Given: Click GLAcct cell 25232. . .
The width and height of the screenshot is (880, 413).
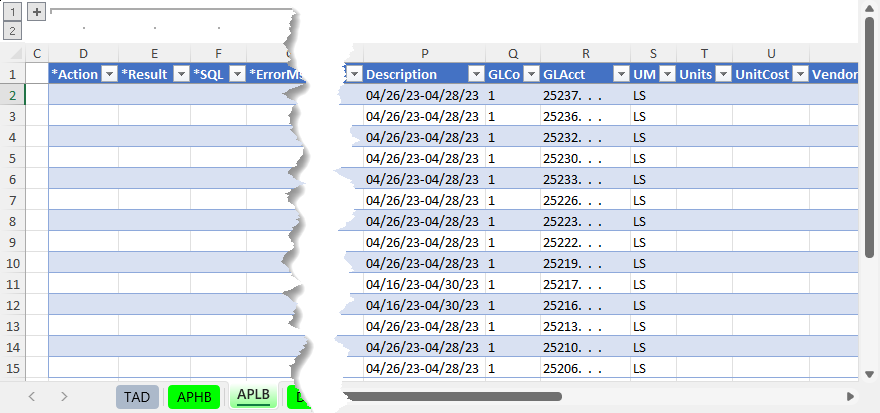Looking at the screenshot, I should click(x=585, y=137).
